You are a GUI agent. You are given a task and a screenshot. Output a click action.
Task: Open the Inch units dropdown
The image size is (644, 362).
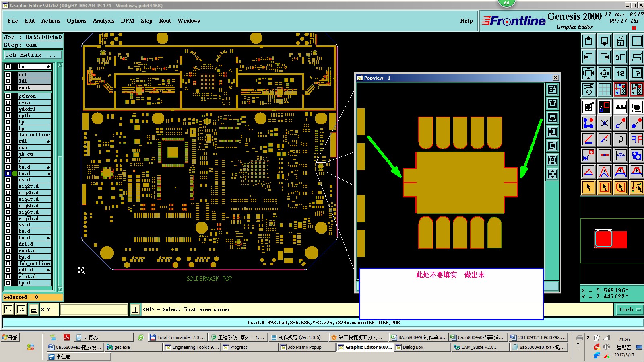(629, 309)
